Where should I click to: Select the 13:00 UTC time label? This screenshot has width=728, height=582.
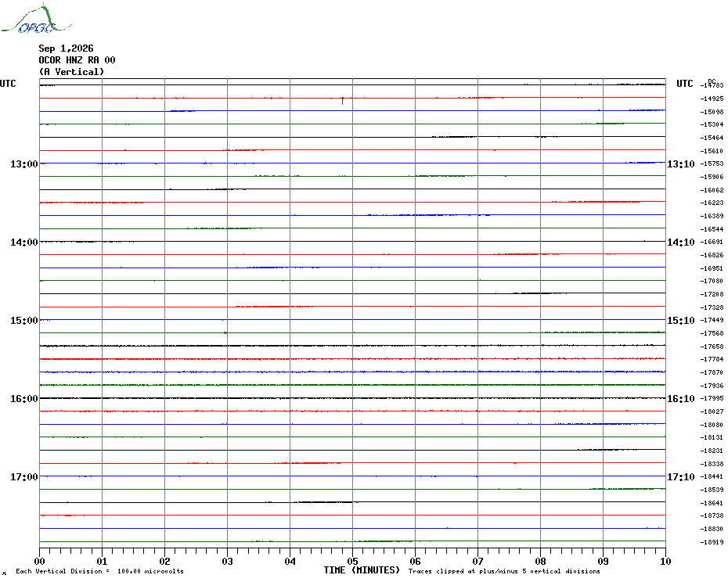point(24,163)
